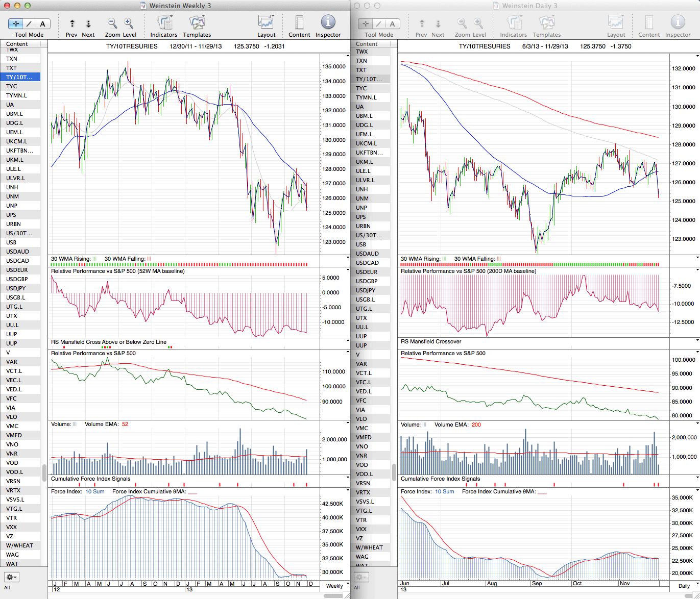Toggle Content sidebar in Weekly window
This screenshot has width=700, height=599.
click(x=299, y=23)
